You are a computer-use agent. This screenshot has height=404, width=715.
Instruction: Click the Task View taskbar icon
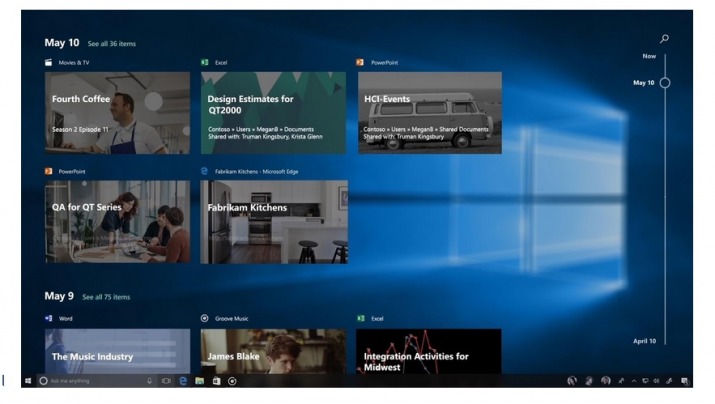pos(166,381)
